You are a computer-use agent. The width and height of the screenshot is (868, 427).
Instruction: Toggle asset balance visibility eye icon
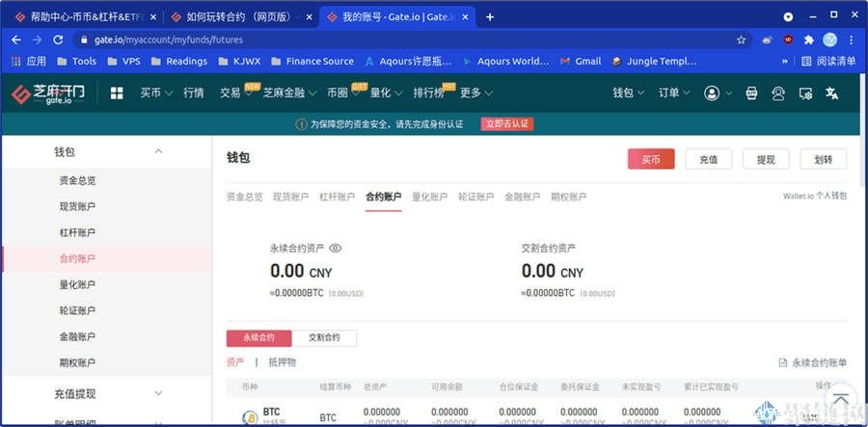tap(336, 248)
